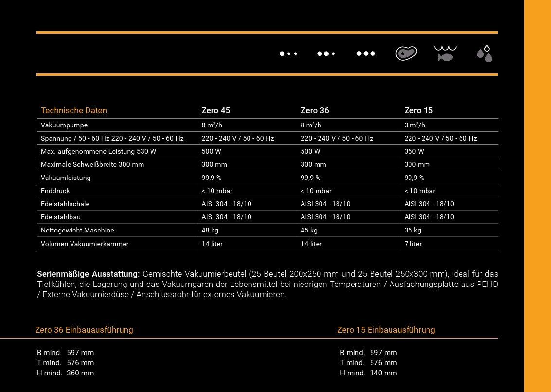Select the Enddruck row label
The image size is (551, 392).
pos(55,191)
